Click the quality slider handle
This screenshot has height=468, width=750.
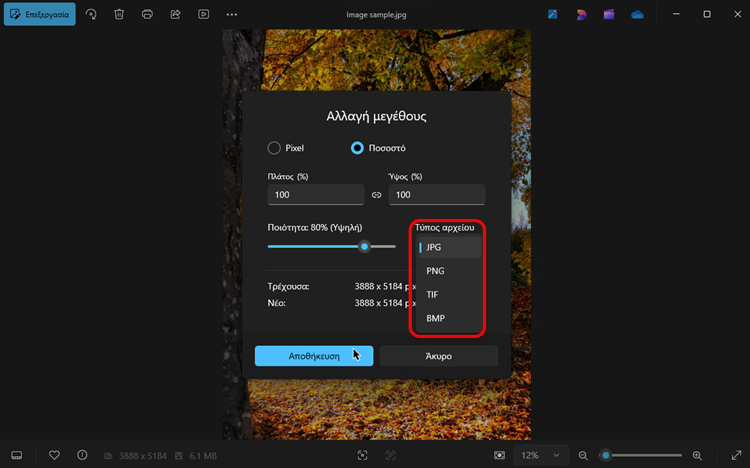click(x=365, y=246)
